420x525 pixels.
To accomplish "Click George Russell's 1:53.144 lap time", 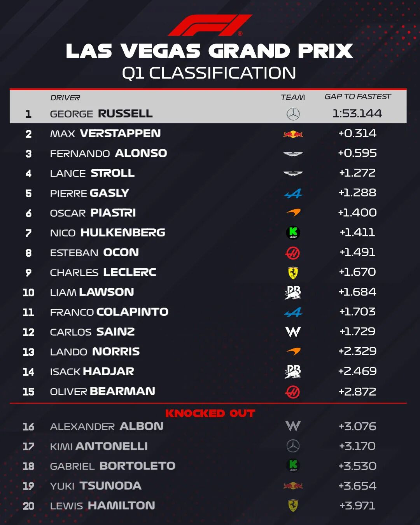I will point(357,114).
